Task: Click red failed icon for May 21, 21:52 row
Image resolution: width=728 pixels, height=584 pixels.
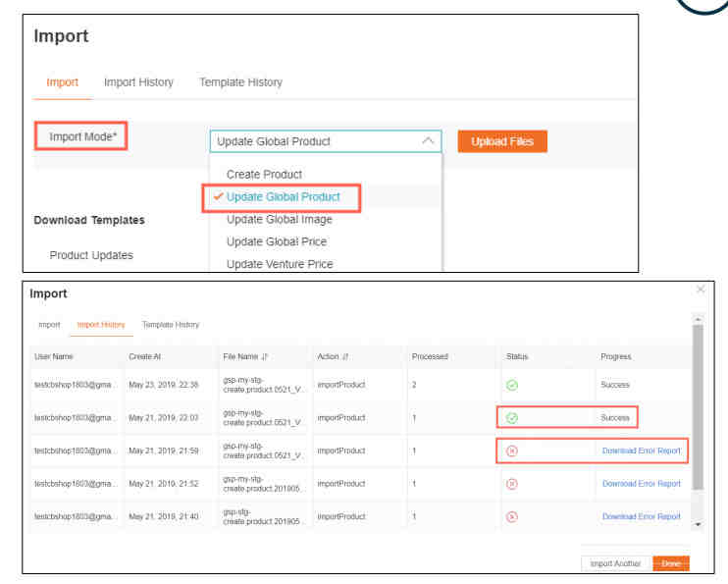Action: coord(511,484)
